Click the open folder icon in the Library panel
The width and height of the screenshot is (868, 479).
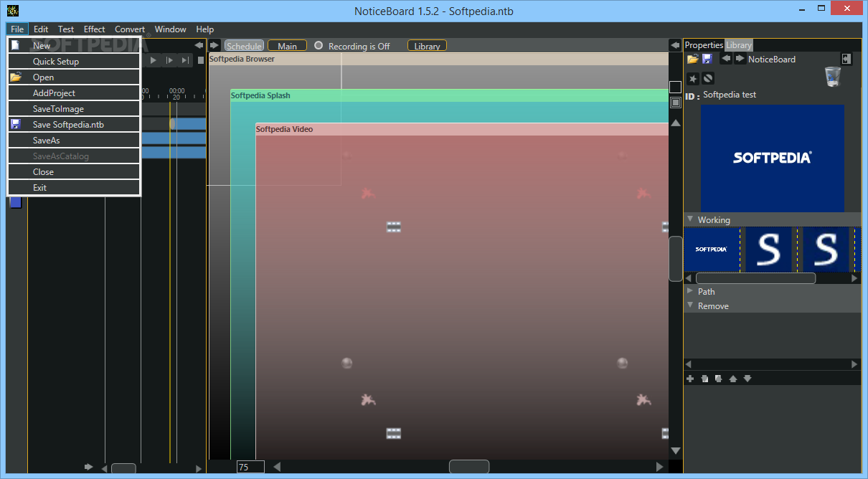tap(692, 59)
